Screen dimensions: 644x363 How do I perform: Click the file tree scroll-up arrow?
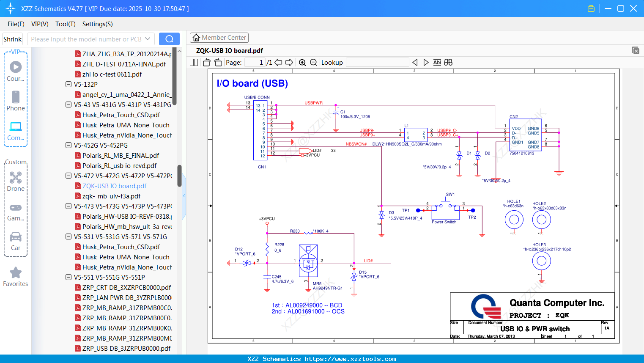point(179,51)
